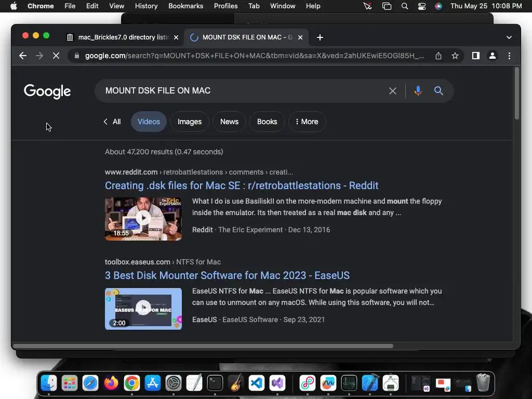Open the Window menu

pos(283,6)
